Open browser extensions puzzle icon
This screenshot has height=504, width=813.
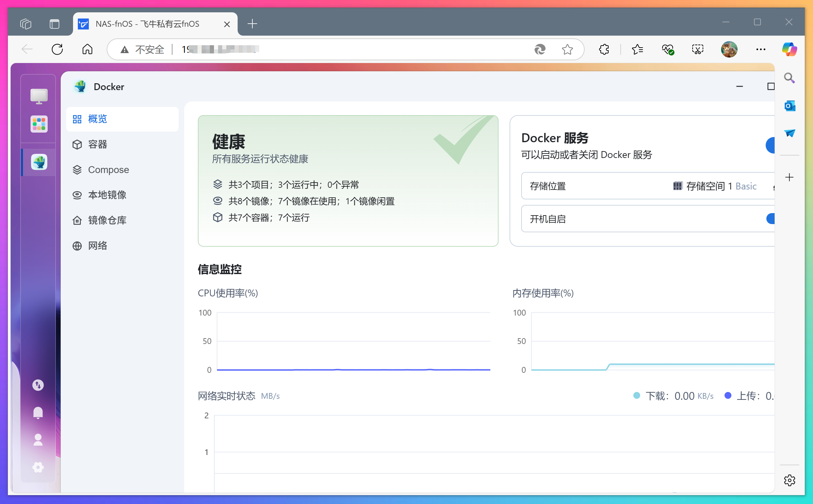[x=604, y=50]
